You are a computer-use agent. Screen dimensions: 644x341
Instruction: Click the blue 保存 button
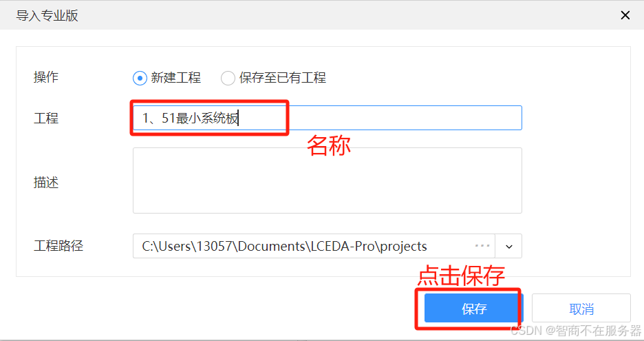coord(473,309)
